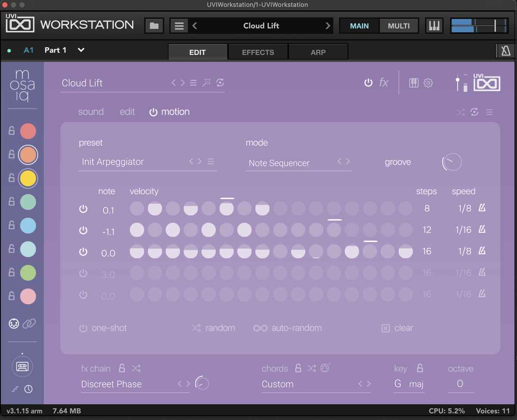Open the mixer fader icon

pos(461,83)
